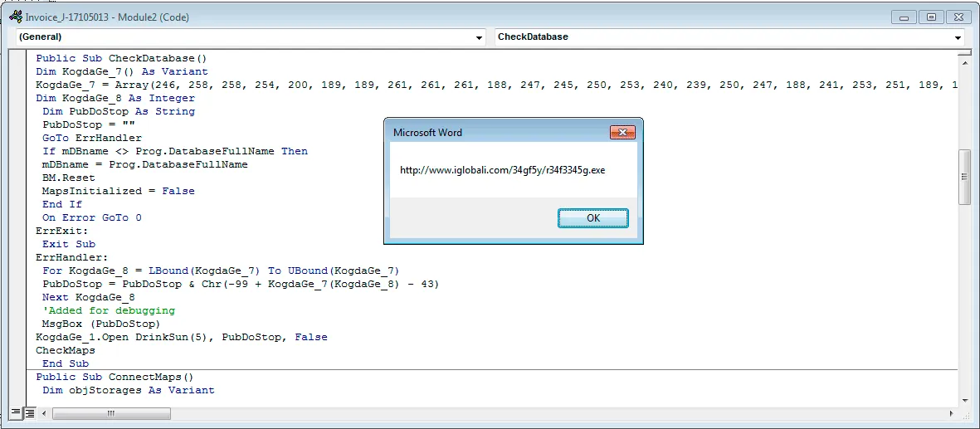The width and height of the screenshot is (980, 429).
Task: Click the URL text in message box
Action: point(503,170)
